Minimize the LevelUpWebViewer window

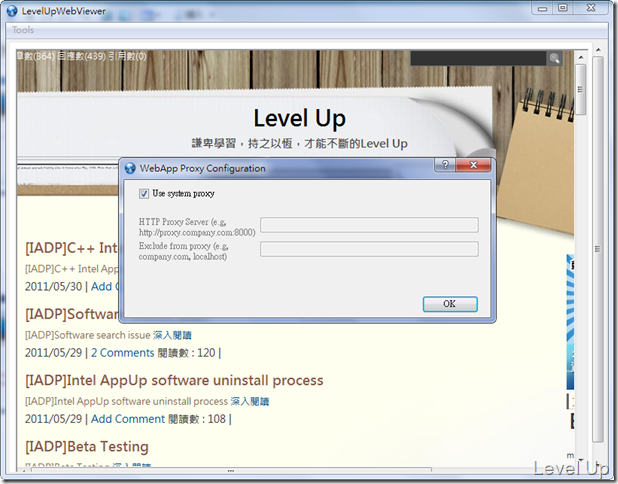[543, 8]
